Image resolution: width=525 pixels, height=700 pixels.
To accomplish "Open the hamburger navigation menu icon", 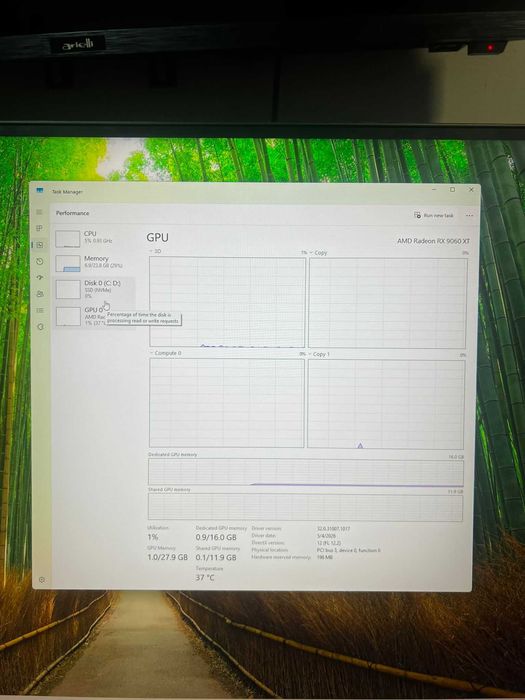I will [x=39, y=212].
